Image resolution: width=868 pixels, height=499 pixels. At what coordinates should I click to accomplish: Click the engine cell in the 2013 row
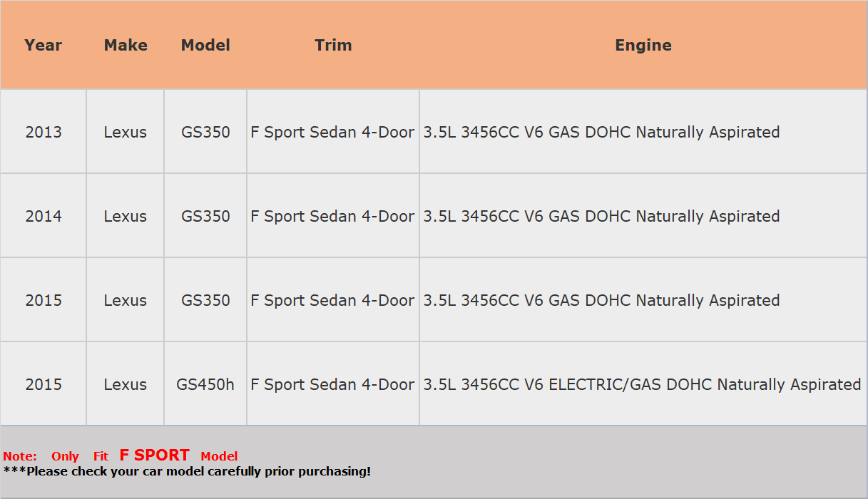pyautogui.click(x=601, y=132)
